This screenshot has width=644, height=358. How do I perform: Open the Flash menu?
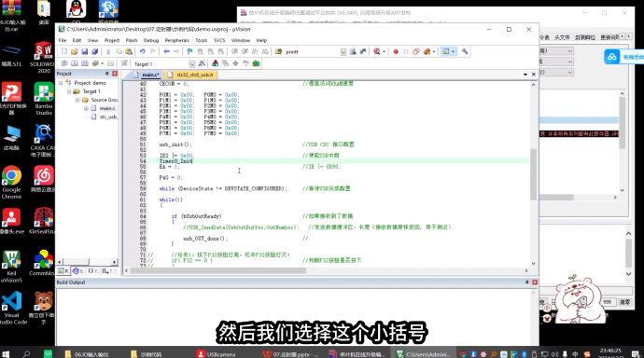point(132,41)
